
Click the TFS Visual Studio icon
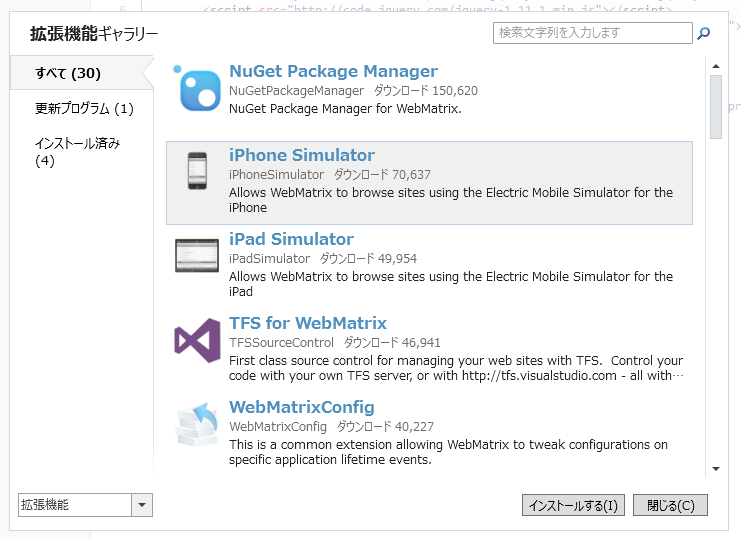[198, 340]
